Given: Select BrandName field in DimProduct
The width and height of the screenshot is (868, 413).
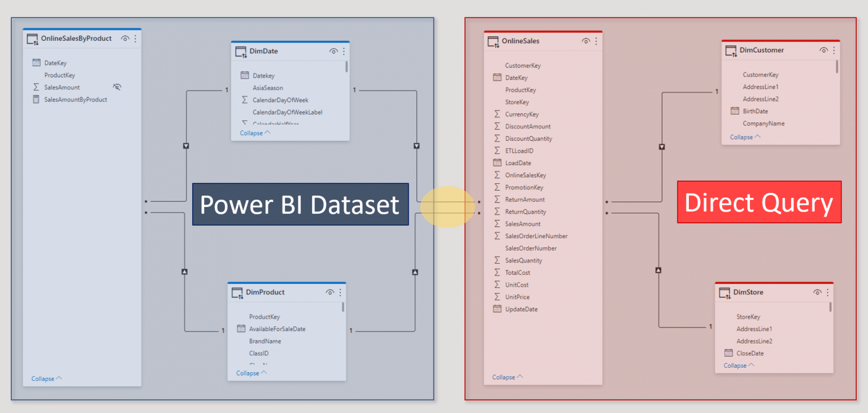Looking at the screenshot, I should 265,341.
